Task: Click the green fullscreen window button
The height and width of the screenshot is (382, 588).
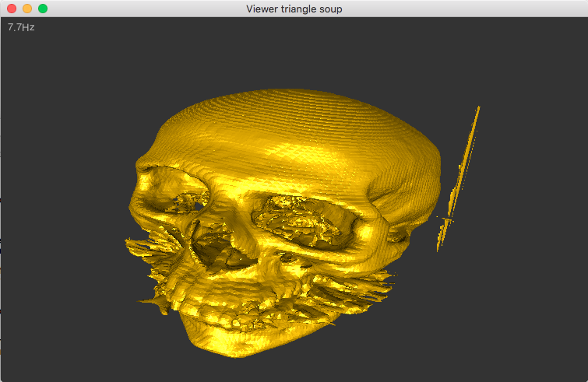Action: click(x=43, y=9)
